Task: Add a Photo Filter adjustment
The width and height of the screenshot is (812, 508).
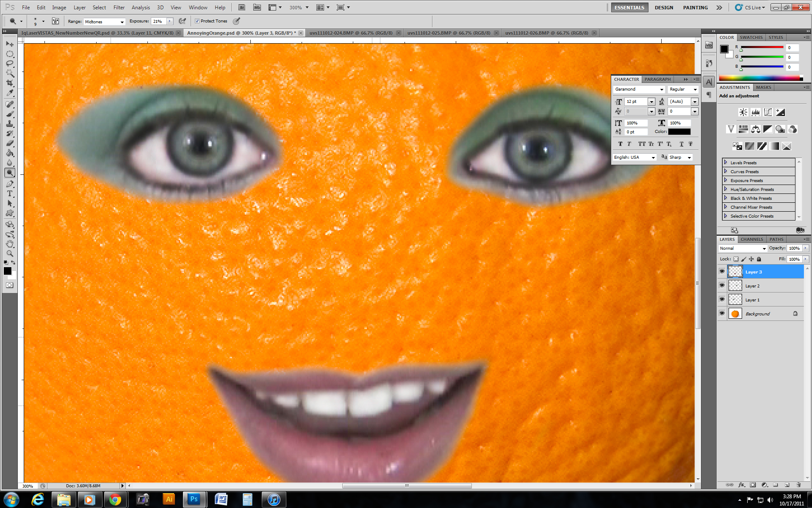Action: pos(780,129)
